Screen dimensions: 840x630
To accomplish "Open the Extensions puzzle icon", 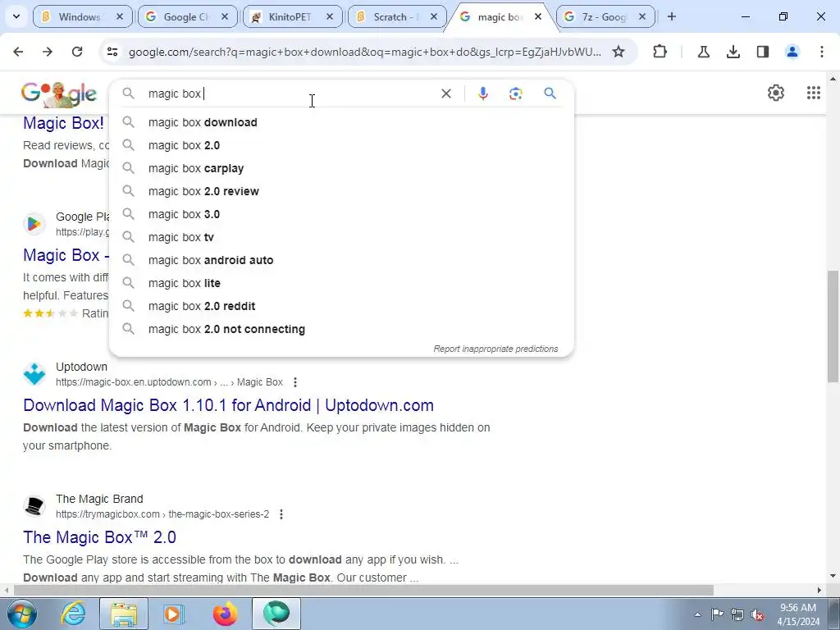I will (660, 52).
